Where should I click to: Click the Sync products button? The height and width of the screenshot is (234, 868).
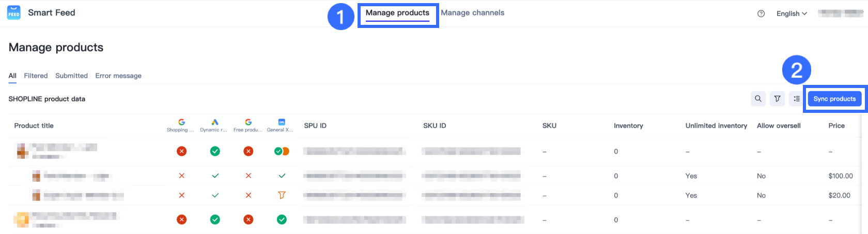pyautogui.click(x=834, y=99)
